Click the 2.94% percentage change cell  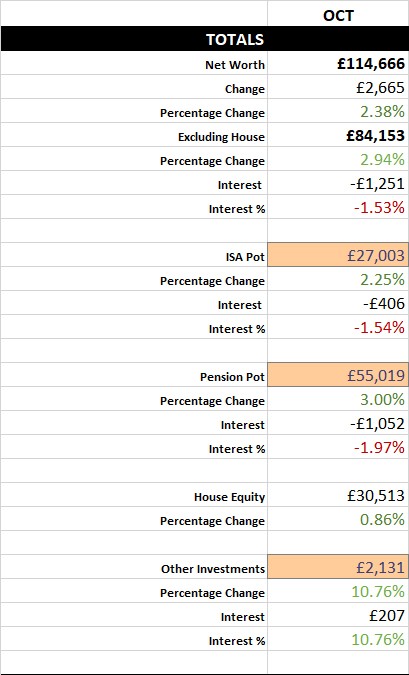coord(338,161)
